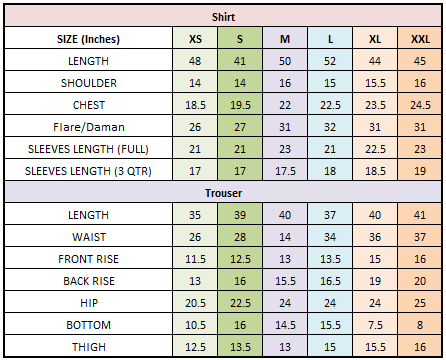Viewport: 446px width, 360px height.
Task: Click the SHOULDER row label
Action: [x=89, y=83]
